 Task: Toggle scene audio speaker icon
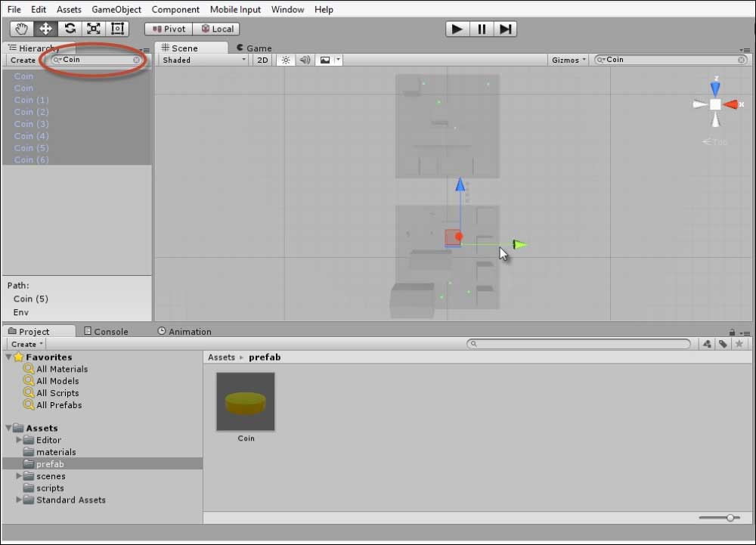point(305,60)
